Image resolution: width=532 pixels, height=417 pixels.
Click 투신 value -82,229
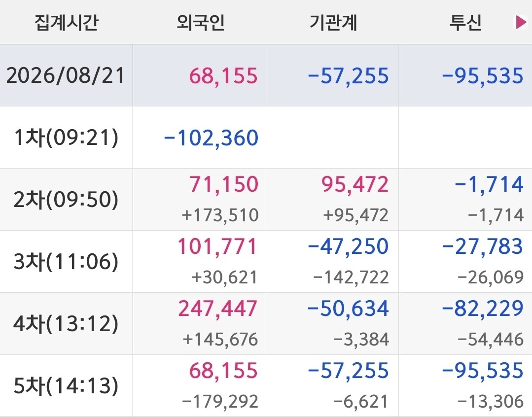point(483,309)
